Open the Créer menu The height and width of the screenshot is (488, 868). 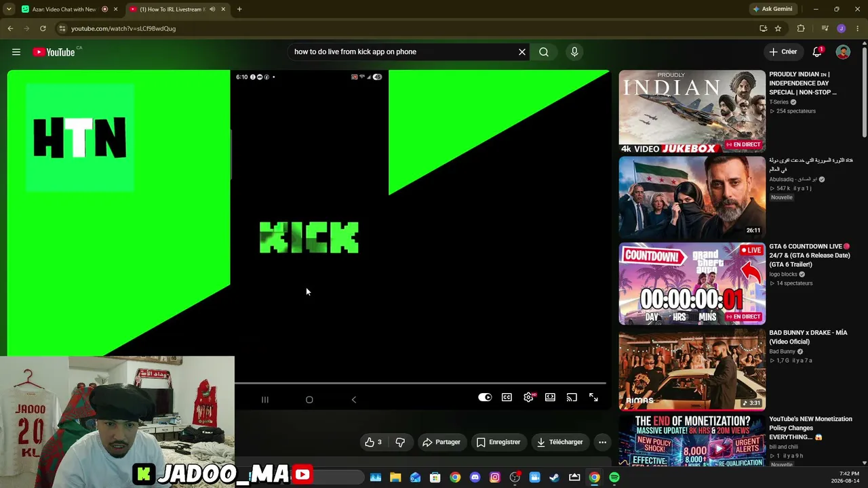click(783, 52)
